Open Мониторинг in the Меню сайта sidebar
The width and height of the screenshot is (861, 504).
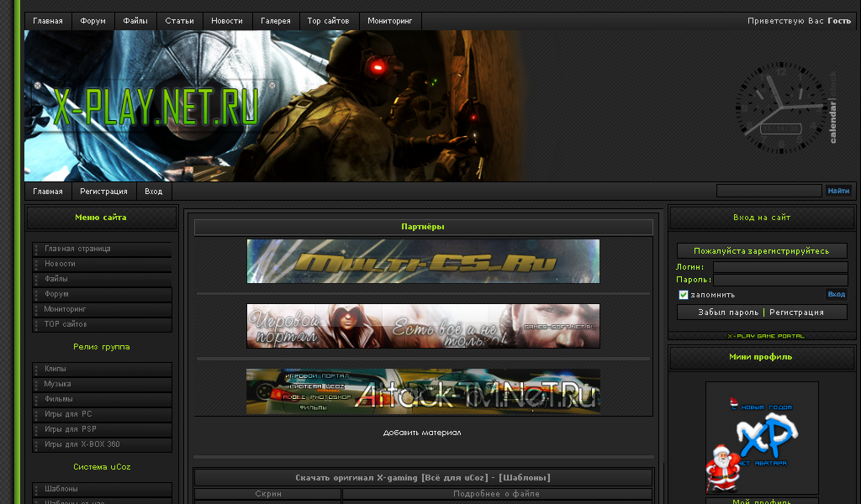(x=102, y=309)
